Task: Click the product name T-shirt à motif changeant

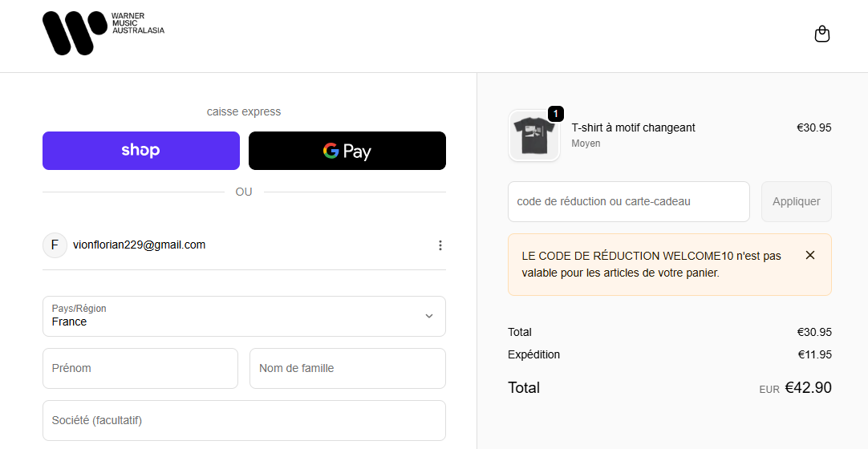Action: 633,127
